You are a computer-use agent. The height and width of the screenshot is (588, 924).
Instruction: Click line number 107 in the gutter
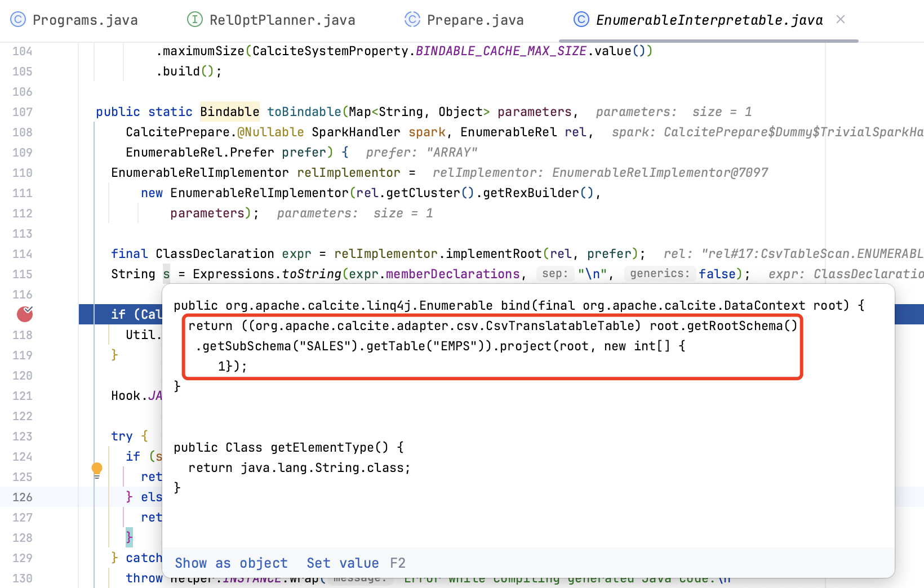tap(23, 112)
